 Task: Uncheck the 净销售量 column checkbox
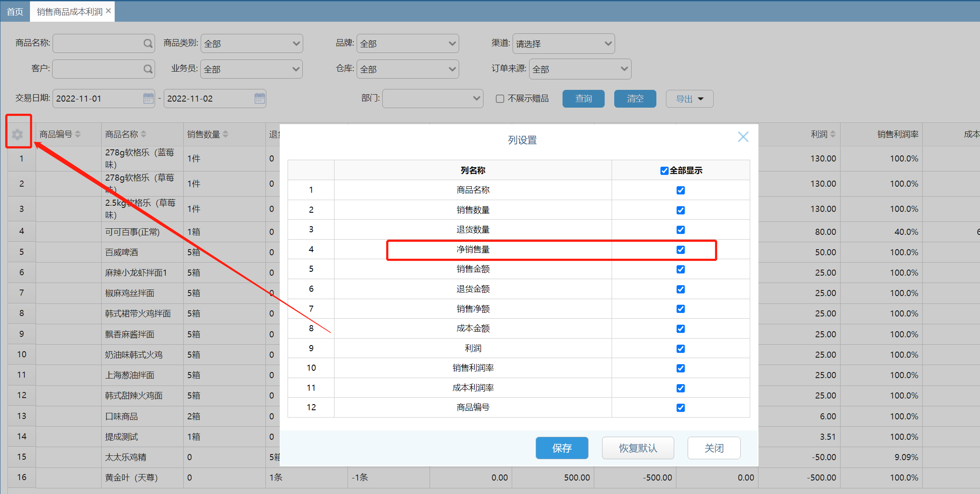click(681, 250)
